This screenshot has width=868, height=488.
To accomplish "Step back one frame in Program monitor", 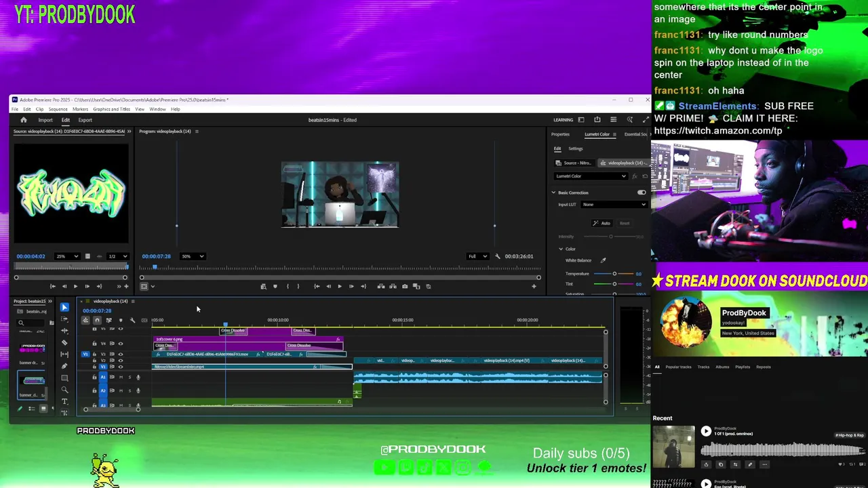I will pos(328,286).
